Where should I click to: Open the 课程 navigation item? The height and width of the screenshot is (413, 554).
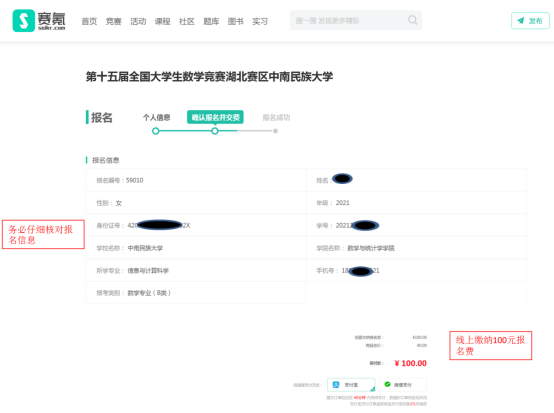(x=162, y=21)
